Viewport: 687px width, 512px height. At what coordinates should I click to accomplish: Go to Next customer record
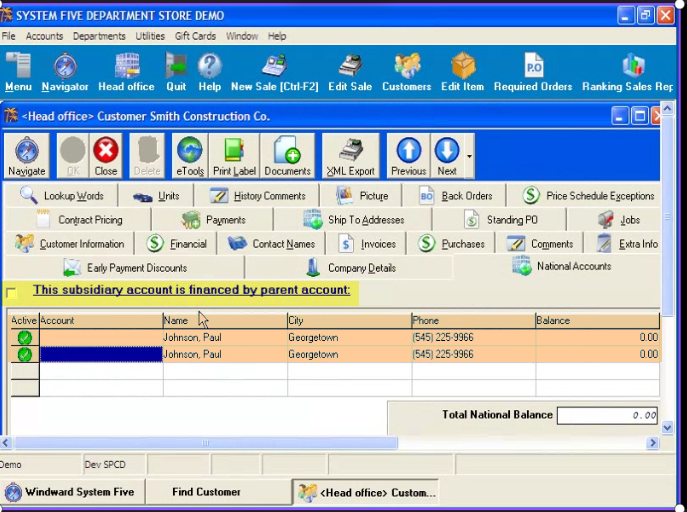coord(447,156)
